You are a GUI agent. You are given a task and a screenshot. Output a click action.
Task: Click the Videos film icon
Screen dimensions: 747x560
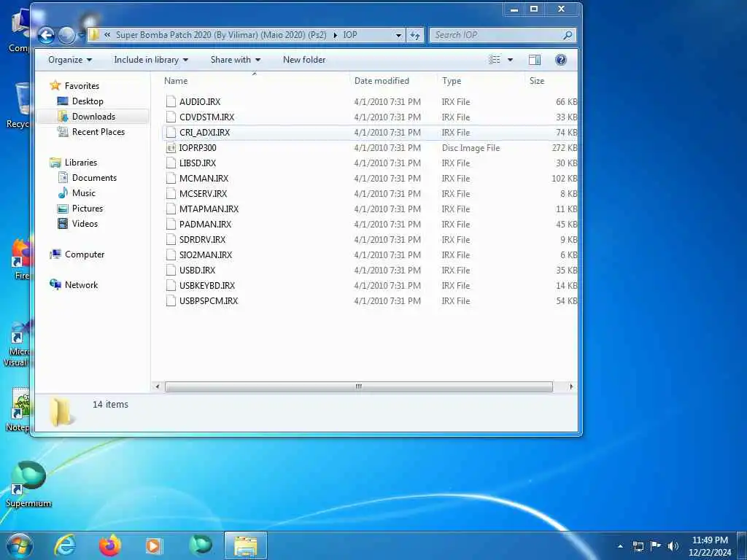coord(63,223)
